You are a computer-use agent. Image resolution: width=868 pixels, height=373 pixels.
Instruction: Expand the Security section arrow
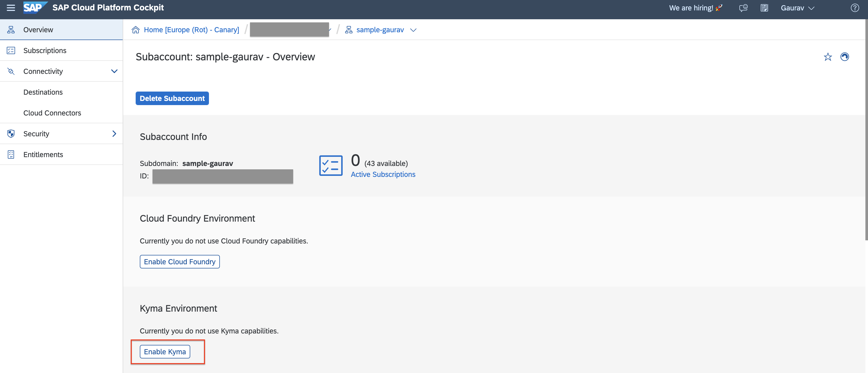(114, 133)
